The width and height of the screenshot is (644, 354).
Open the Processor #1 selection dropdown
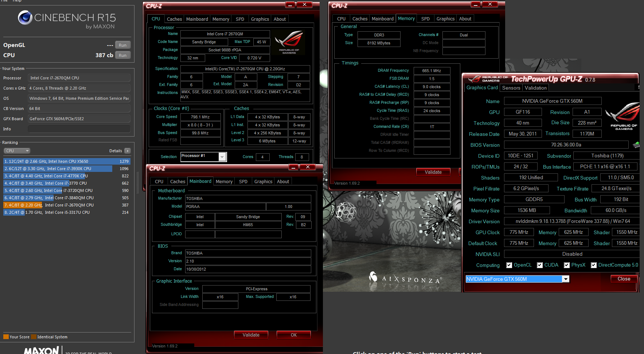click(x=222, y=157)
